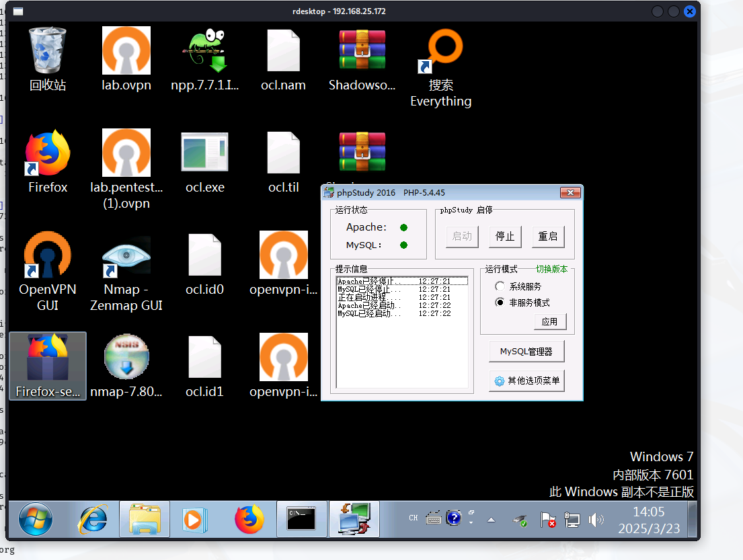Open the lower openvpn-i... installer icon
Image resolution: width=743 pixels, height=560 pixels.
283,365
